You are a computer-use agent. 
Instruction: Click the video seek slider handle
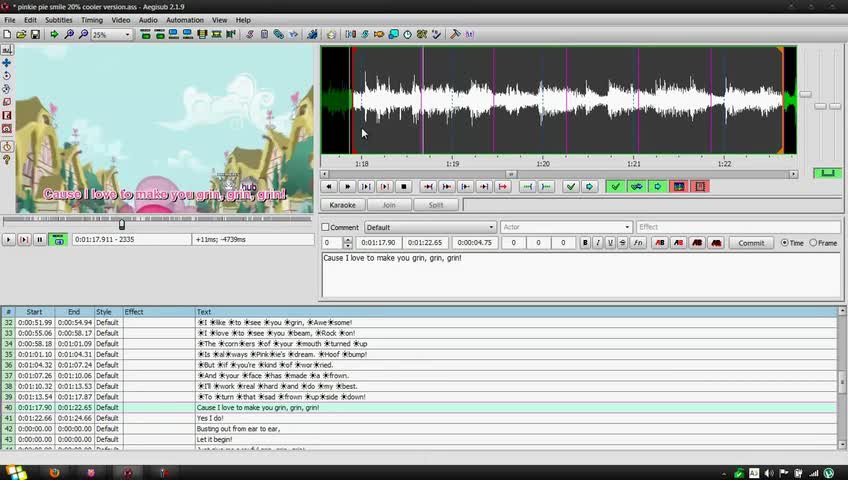coord(122,224)
